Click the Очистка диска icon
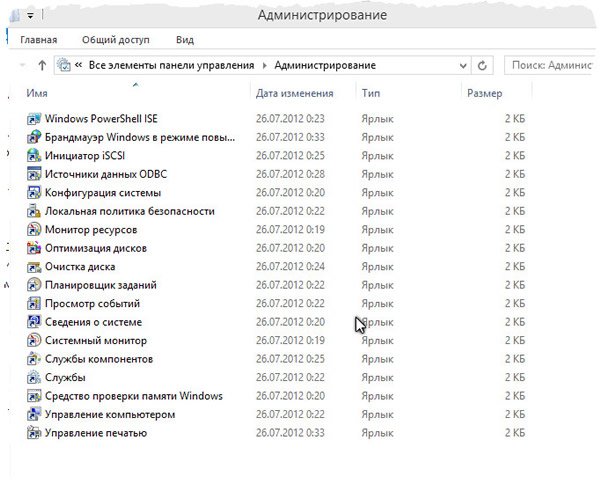601x499 pixels. [34, 266]
